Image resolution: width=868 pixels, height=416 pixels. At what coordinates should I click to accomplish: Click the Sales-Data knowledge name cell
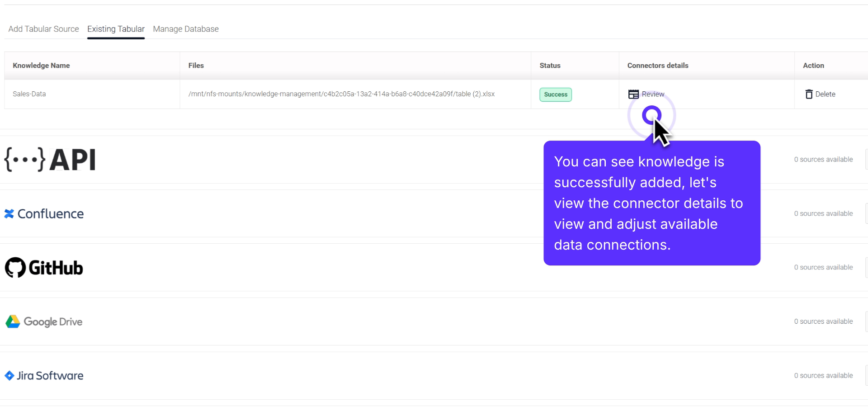29,94
